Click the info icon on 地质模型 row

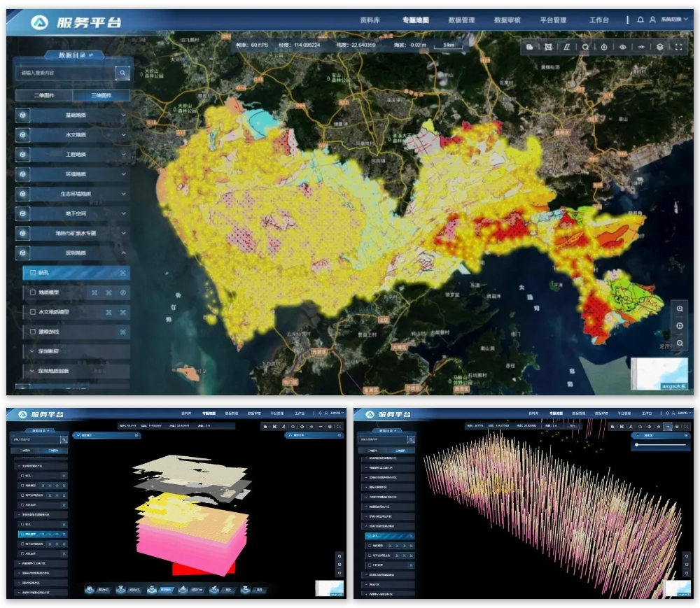pyautogui.click(x=123, y=292)
